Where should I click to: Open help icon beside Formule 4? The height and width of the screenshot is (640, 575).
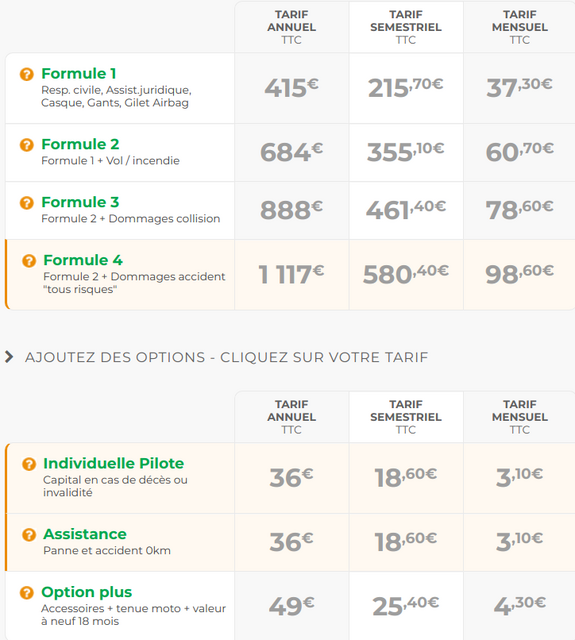point(29,261)
